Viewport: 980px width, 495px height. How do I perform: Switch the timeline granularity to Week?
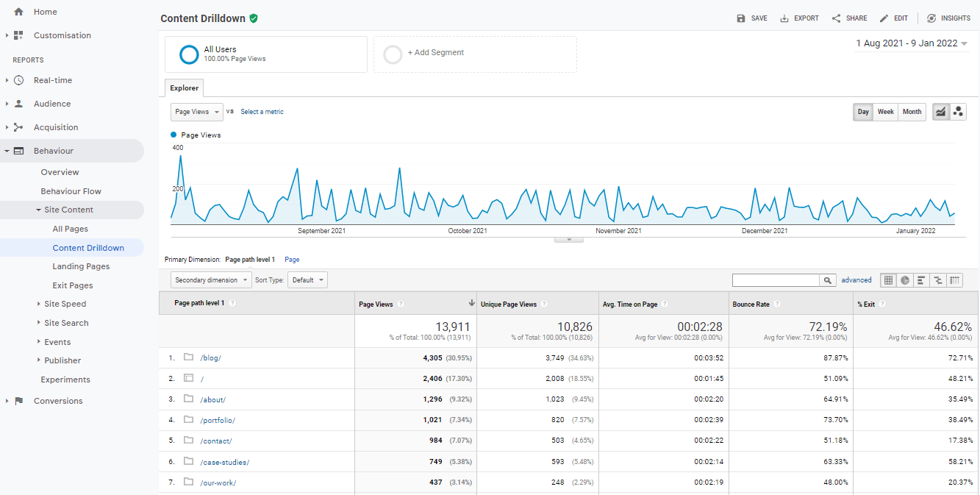[x=885, y=112]
